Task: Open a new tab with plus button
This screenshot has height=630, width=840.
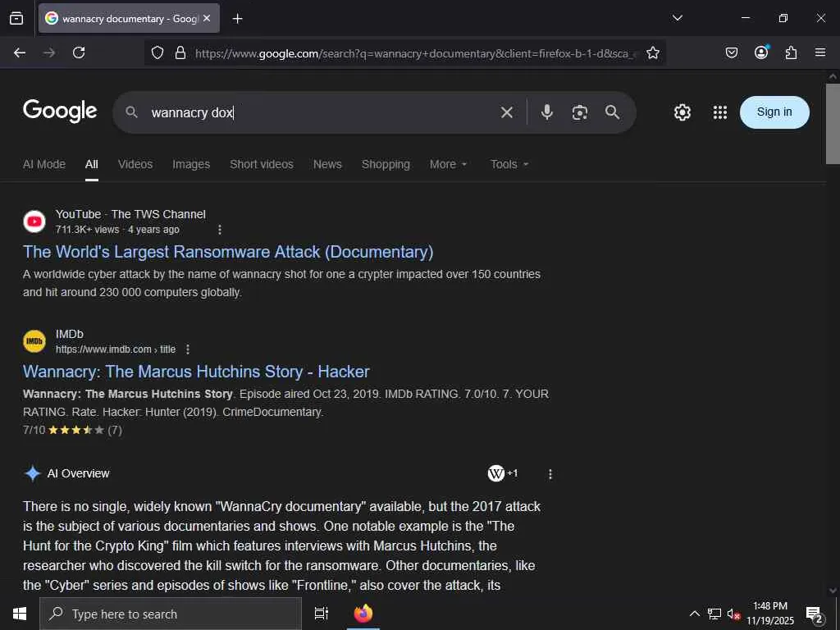Action: (x=237, y=19)
